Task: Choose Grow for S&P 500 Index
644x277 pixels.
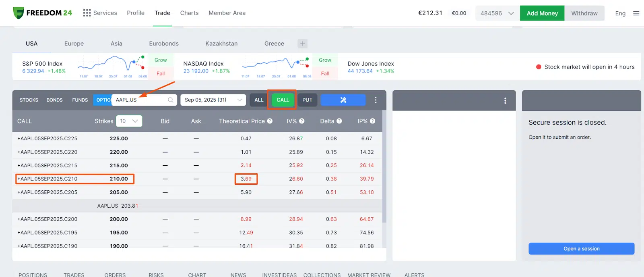Action: pyautogui.click(x=161, y=60)
